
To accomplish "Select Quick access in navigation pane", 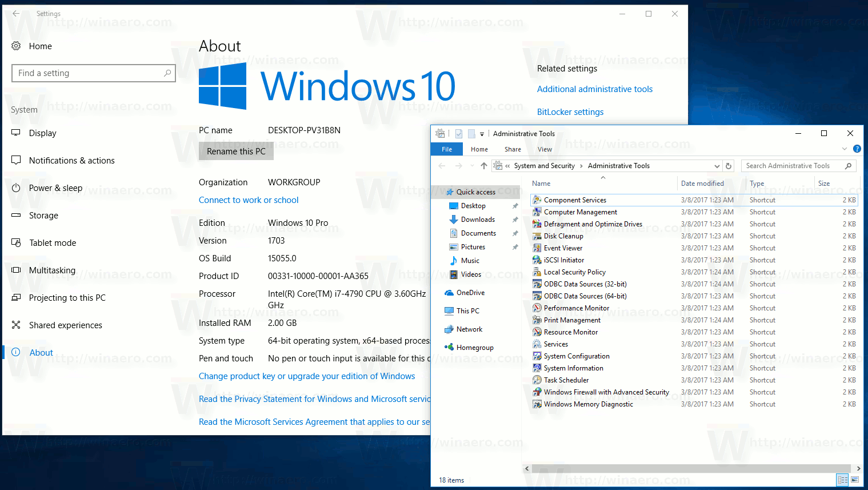I will (475, 192).
